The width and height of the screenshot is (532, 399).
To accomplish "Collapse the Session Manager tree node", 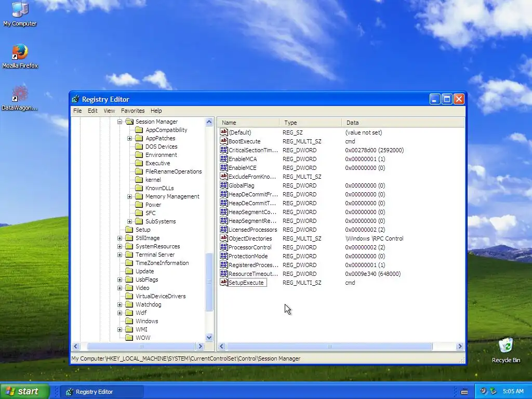I will (x=120, y=122).
